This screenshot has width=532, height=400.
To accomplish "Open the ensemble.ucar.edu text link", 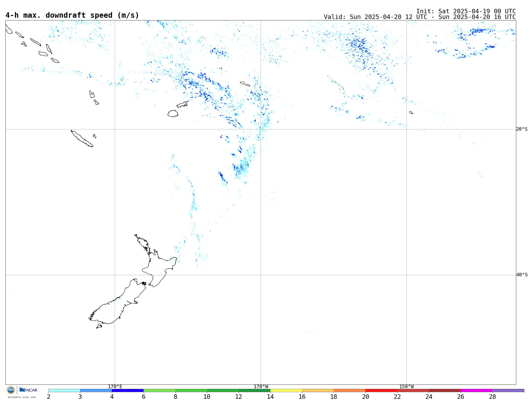I will (22, 397).
